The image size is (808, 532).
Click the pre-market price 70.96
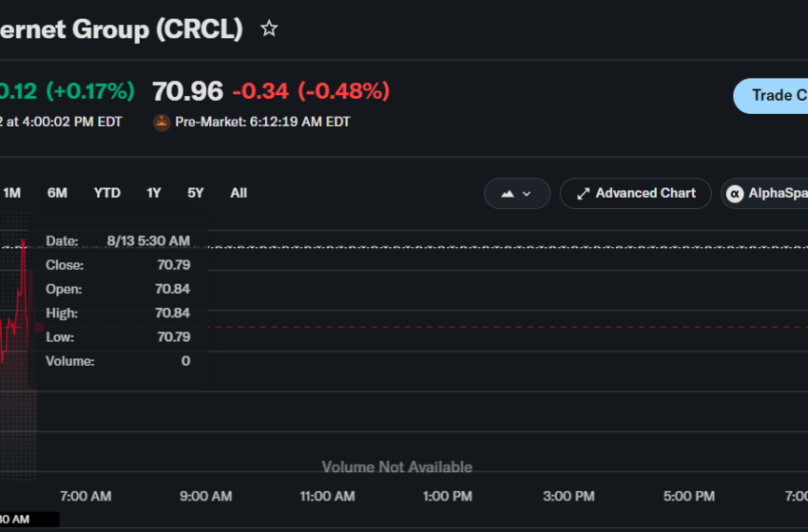[x=187, y=91]
